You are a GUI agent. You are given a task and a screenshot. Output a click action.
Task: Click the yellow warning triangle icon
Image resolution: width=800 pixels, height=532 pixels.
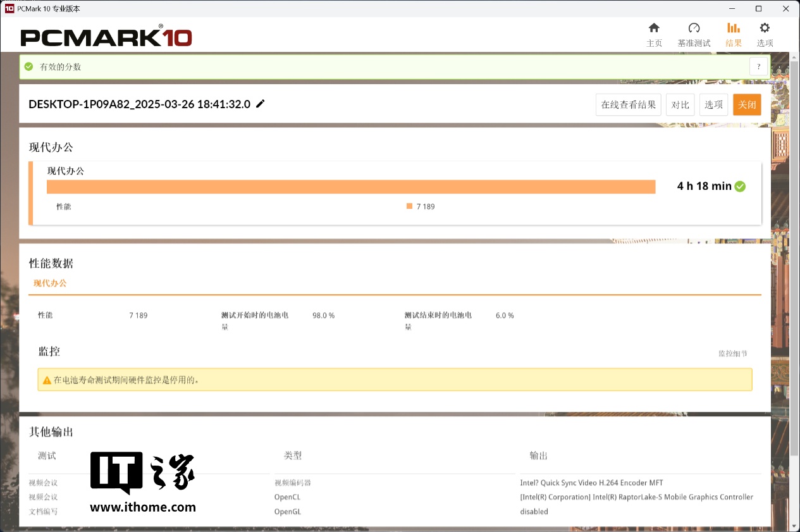(47, 380)
